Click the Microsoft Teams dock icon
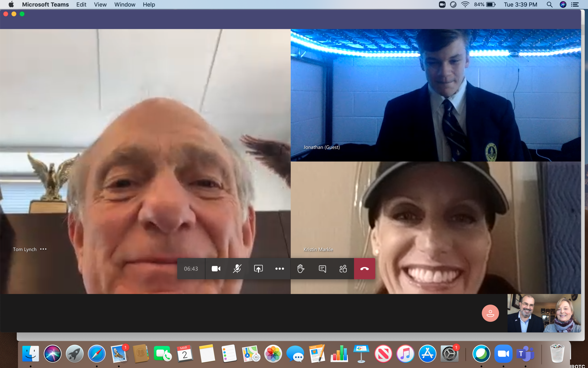The height and width of the screenshot is (368, 588). [525, 354]
